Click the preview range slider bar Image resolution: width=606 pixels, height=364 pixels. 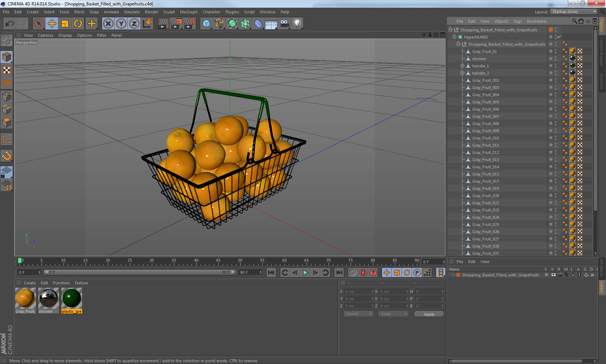140,272
